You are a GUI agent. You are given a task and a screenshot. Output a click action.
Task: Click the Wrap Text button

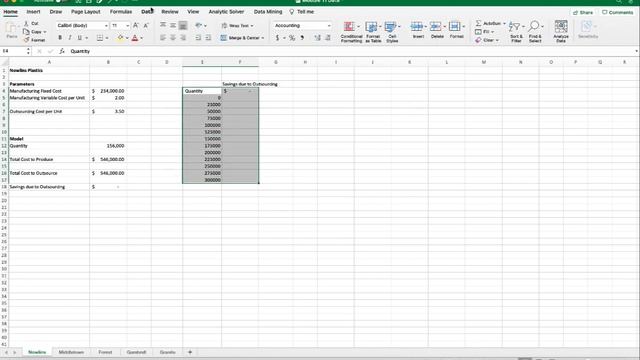click(237, 26)
